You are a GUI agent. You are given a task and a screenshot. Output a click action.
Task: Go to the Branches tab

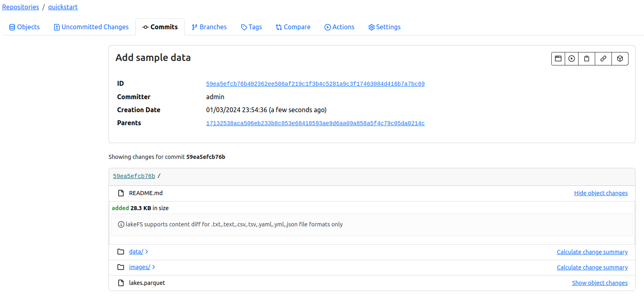(209, 27)
